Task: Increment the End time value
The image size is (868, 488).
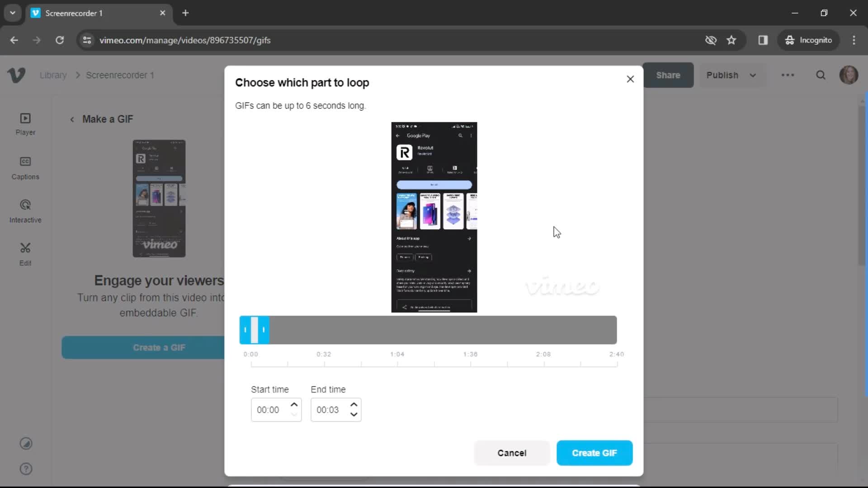Action: 355,405
